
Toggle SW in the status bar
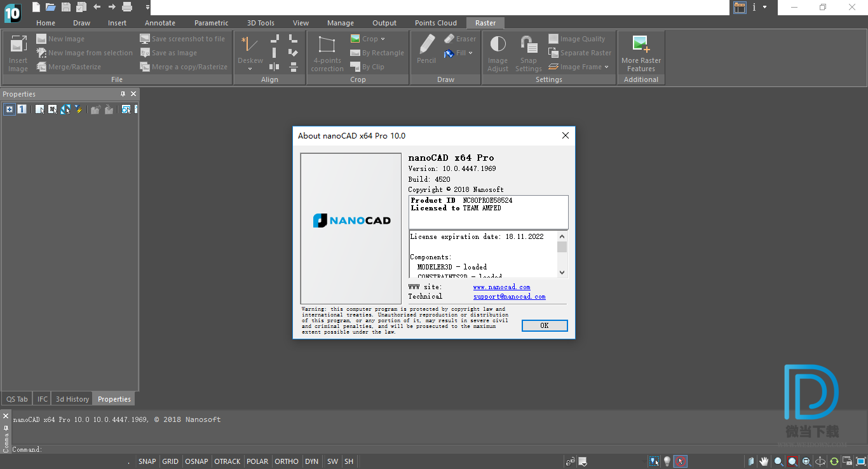(x=332, y=461)
